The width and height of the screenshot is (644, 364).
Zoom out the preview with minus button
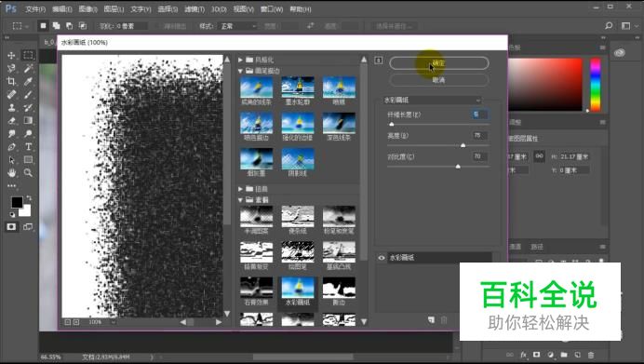[x=68, y=322]
